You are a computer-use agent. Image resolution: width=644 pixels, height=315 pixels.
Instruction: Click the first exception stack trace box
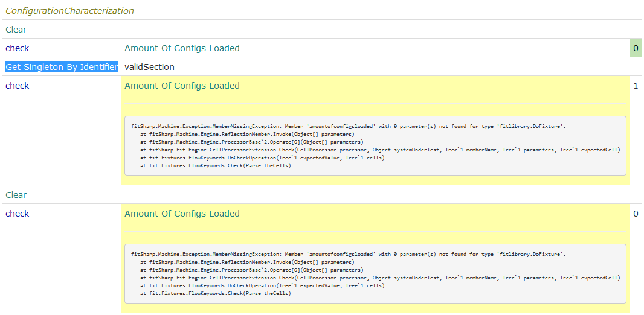pos(375,145)
